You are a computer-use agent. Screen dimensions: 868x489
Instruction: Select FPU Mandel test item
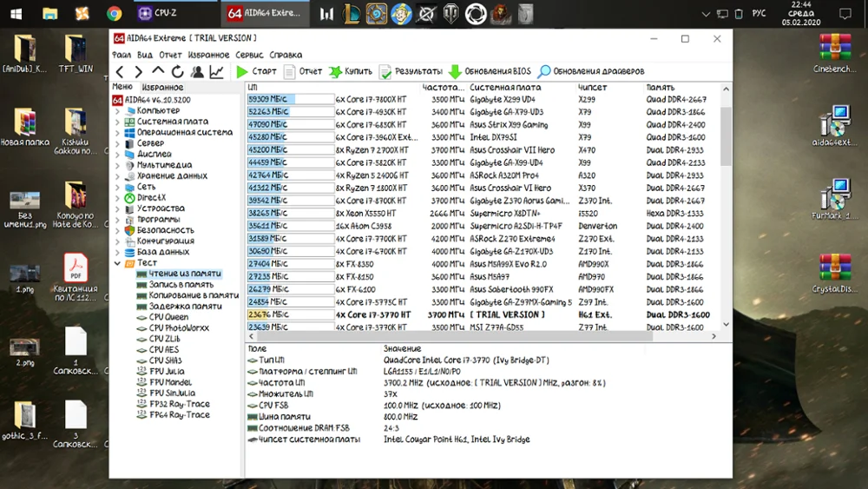pyautogui.click(x=164, y=382)
